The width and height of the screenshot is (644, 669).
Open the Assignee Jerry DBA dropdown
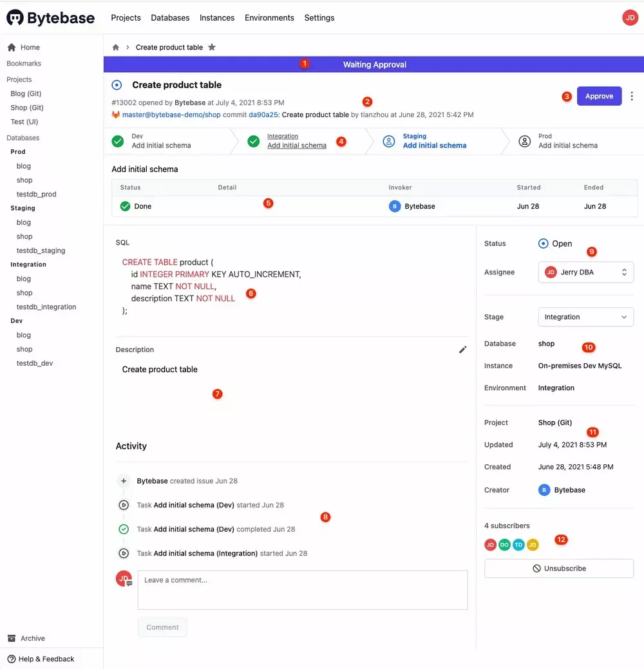click(585, 272)
